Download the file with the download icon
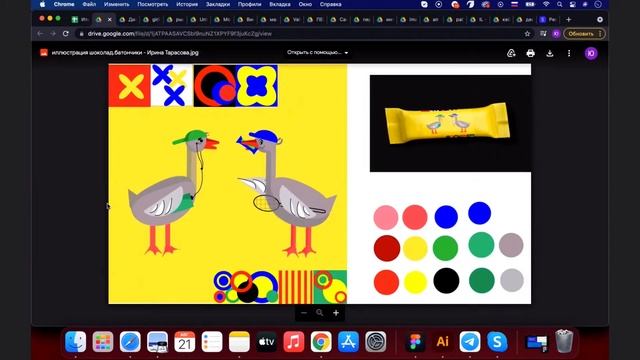Image resolution: width=640 pixels, height=360 pixels. click(x=550, y=53)
